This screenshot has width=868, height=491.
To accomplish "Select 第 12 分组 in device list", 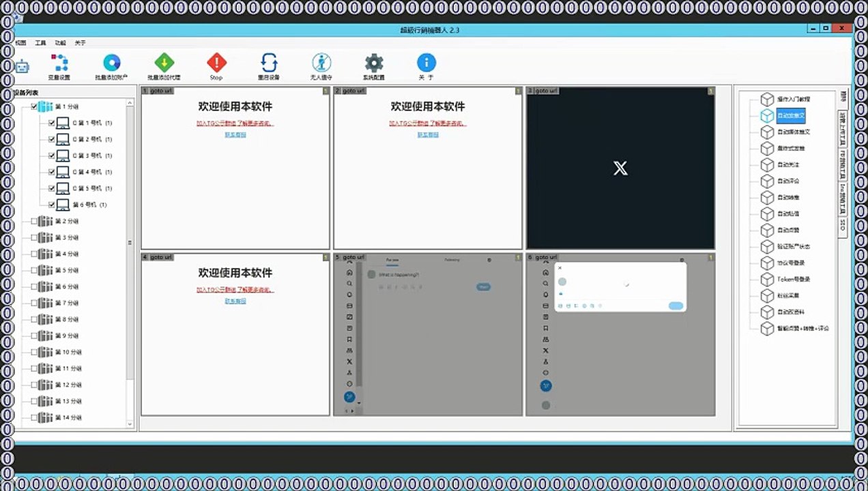I will (x=68, y=385).
